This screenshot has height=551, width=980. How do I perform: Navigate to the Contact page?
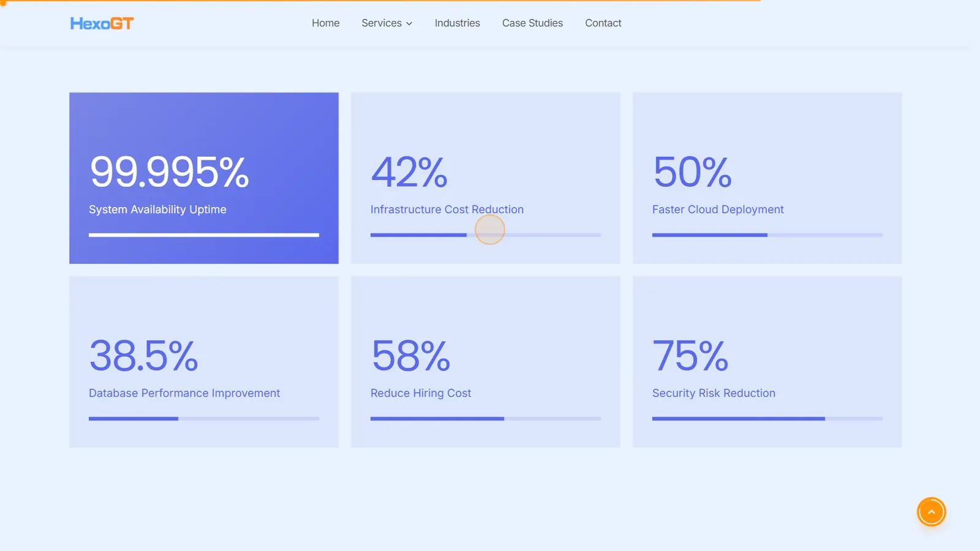point(603,23)
